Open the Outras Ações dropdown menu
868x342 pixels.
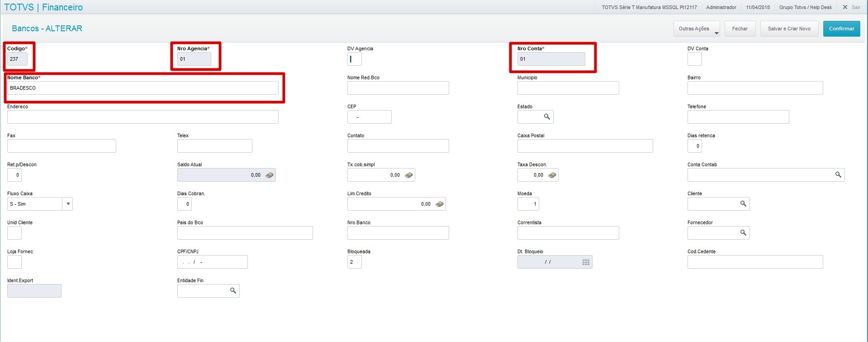tap(697, 29)
